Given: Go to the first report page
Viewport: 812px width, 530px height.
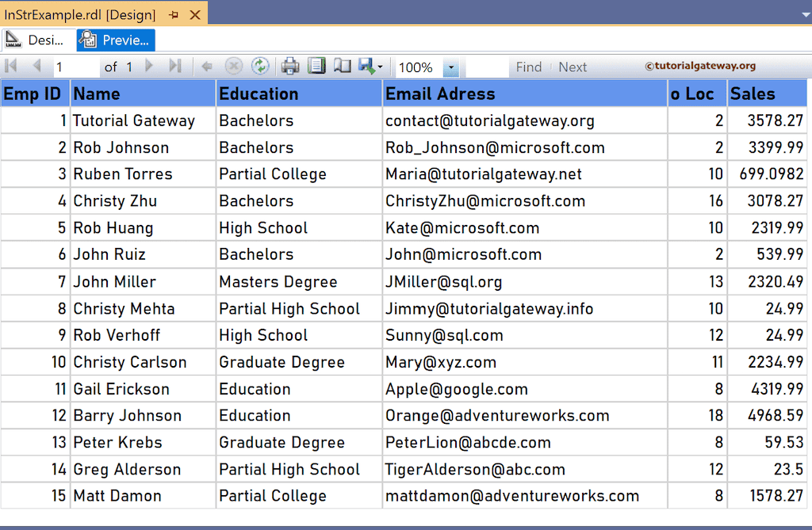Looking at the screenshot, I should 11,67.
